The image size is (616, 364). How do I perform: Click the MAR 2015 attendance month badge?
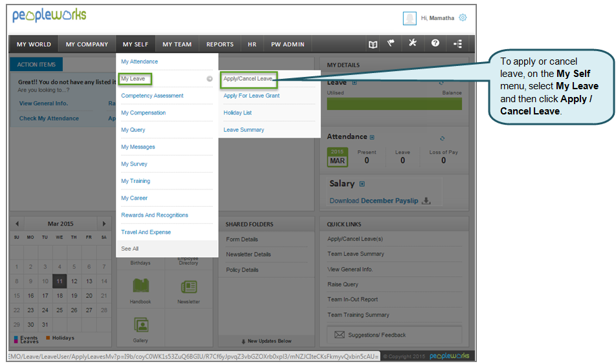point(338,157)
